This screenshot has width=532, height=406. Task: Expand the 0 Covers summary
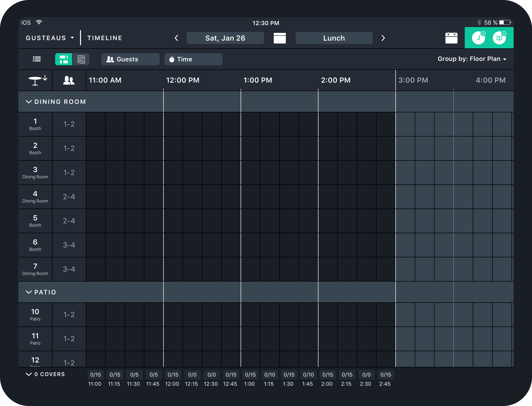(29, 374)
